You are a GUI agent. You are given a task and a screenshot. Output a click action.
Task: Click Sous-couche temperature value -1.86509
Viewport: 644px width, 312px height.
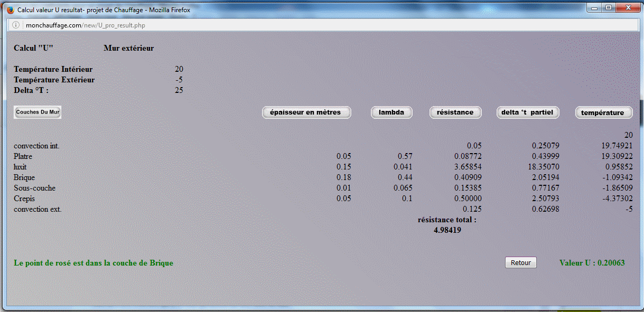click(x=618, y=188)
